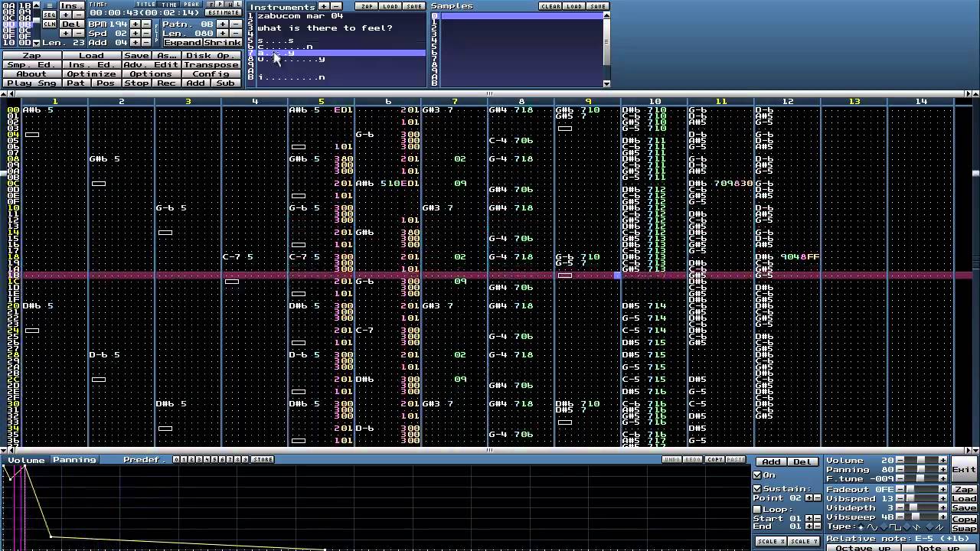
Task: Increase the BPM with its plus button
Action: coord(136,24)
